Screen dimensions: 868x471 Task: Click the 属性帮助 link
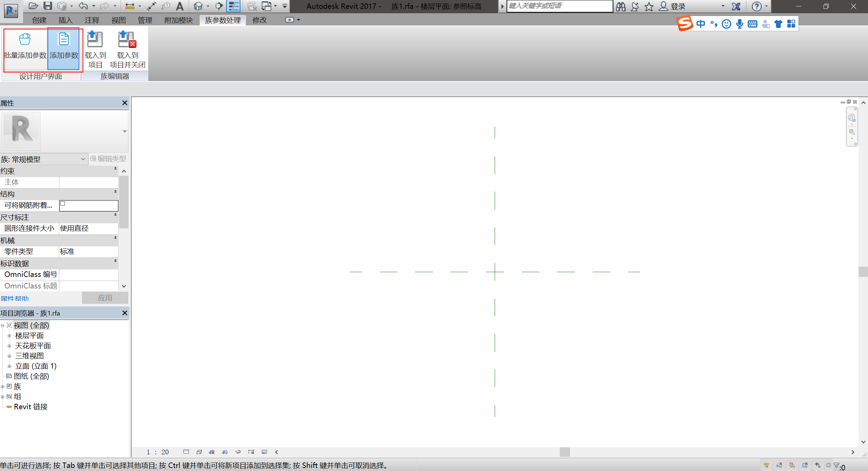coord(15,299)
